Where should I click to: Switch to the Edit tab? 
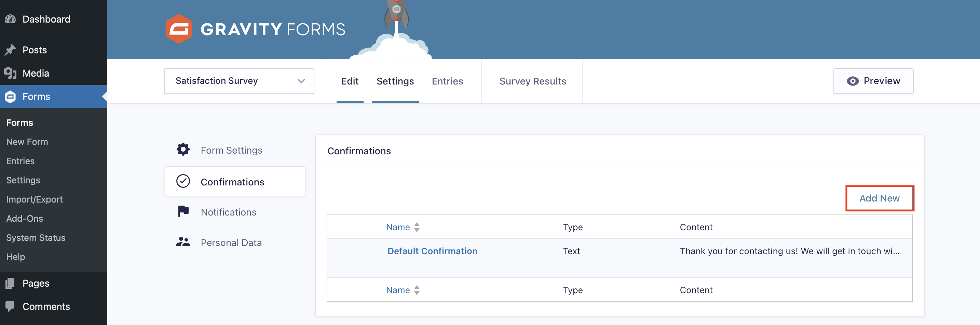click(350, 81)
